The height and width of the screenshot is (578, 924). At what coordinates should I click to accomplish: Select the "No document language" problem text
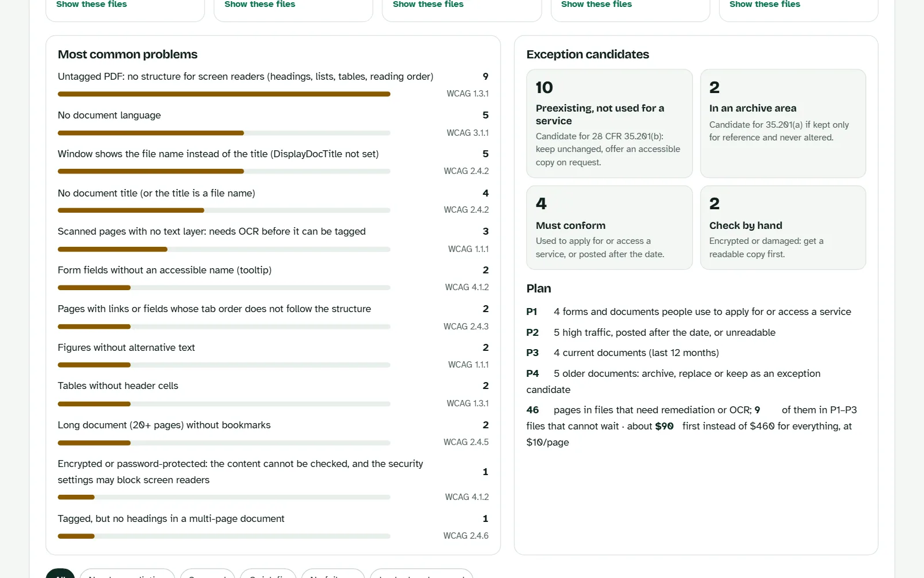(x=109, y=115)
